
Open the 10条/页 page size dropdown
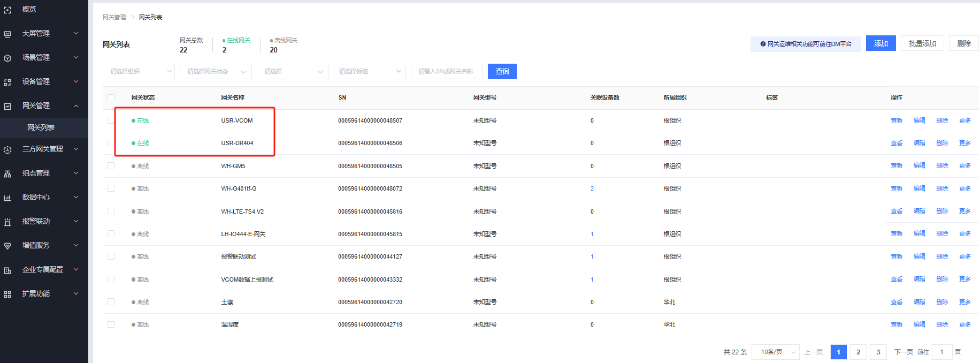(775, 352)
